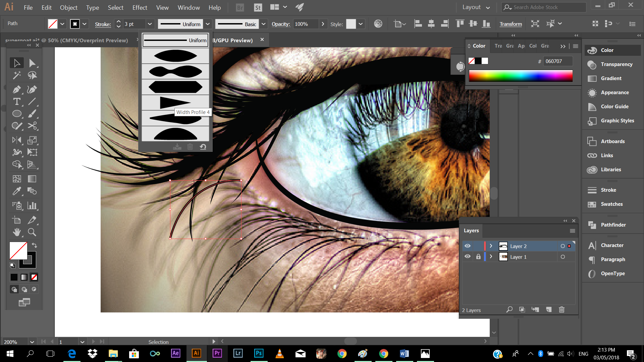Viewport: 644px width, 362px height.
Task: Open the File menu
Action: [28, 7]
